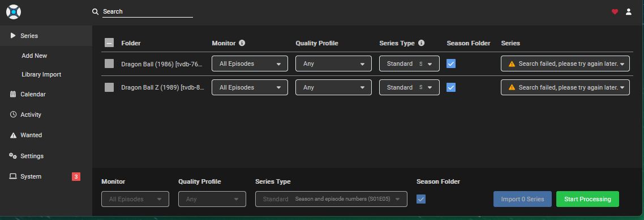Open Calendar in sidebar
644x220 pixels.
[46, 94]
